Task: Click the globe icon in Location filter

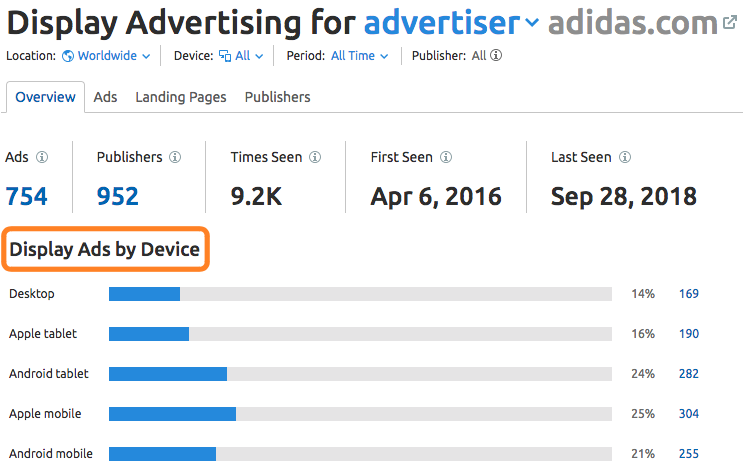Action: coord(68,56)
